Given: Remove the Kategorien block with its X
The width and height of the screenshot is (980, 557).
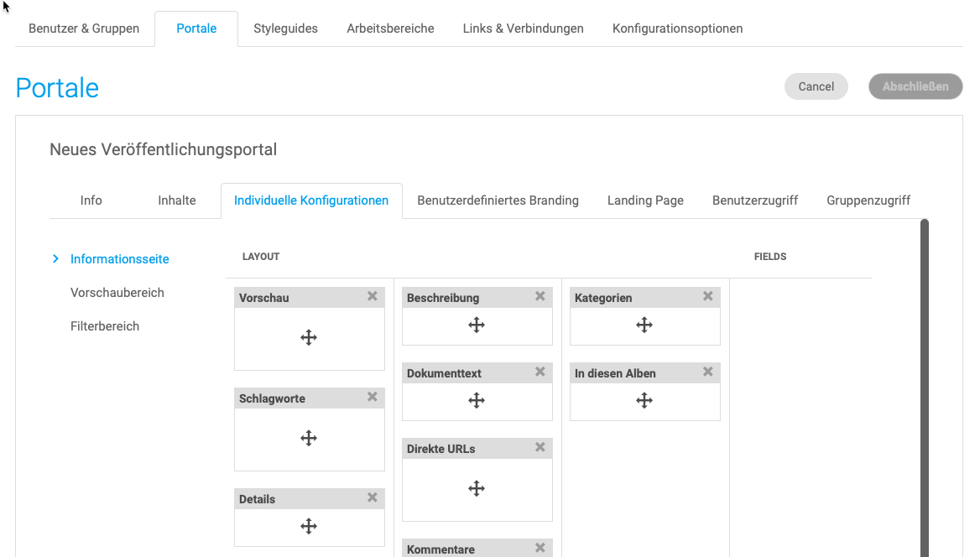Looking at the screenshot, I should click(708, 296).
